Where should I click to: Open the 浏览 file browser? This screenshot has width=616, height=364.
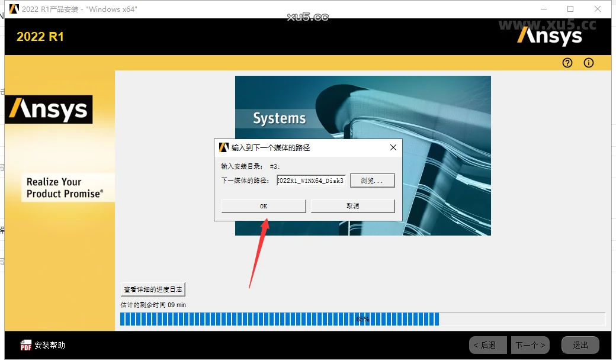(x=372, y=181)
